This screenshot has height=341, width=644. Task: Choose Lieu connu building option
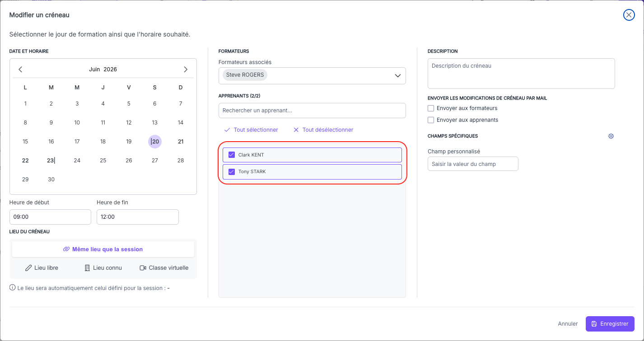click(103, 268)
